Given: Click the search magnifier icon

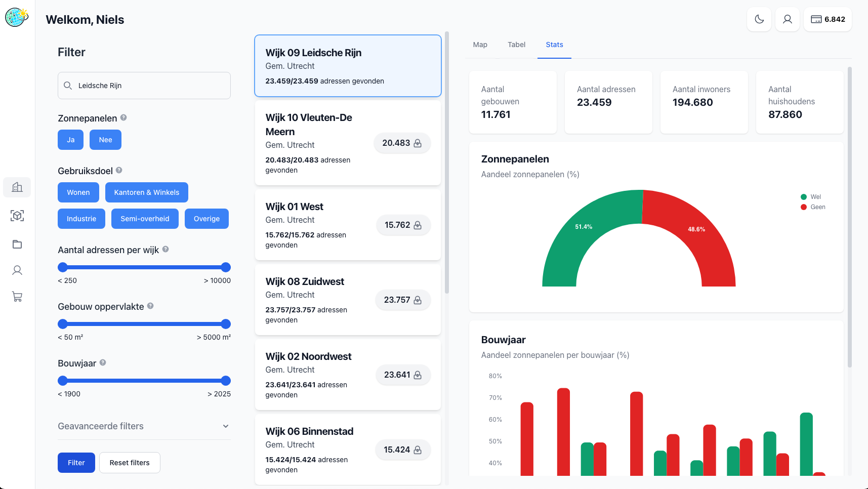Looking at the screenshot, I should point(68,86).
